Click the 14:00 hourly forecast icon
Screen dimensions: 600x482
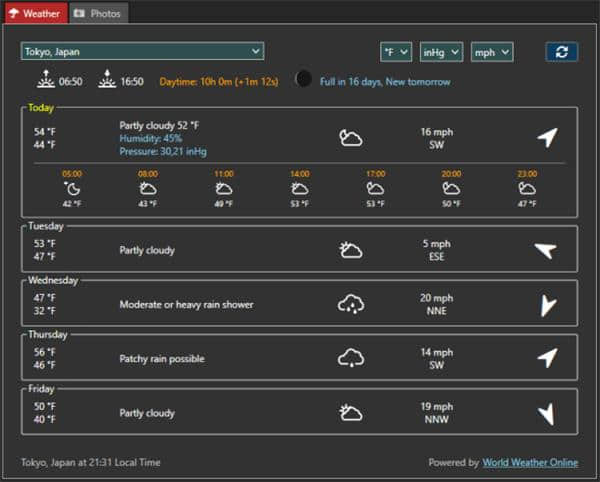click(299, 188)
